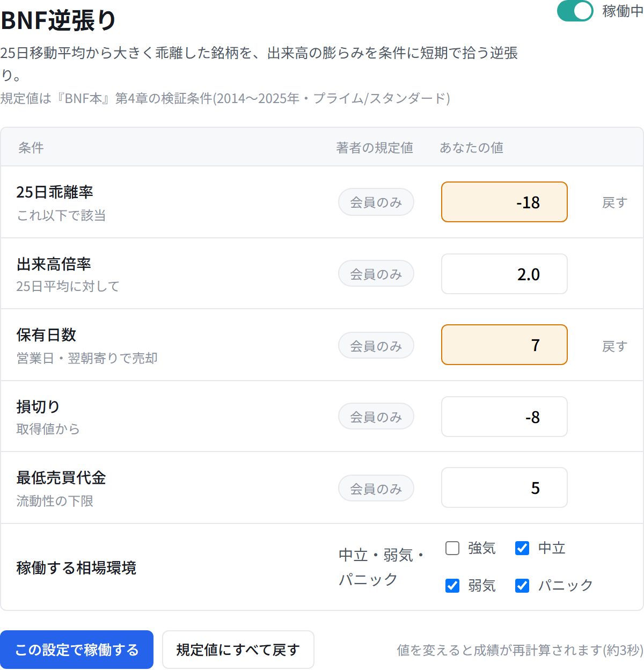Check the 強気 market checkbox
Screen dimensions: 644x670
(452, 548)
